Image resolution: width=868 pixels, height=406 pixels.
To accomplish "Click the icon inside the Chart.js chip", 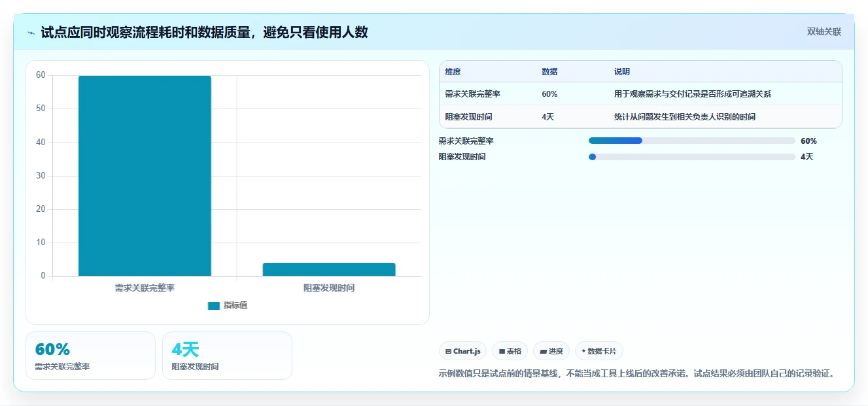I will click(x=449, y=352).
